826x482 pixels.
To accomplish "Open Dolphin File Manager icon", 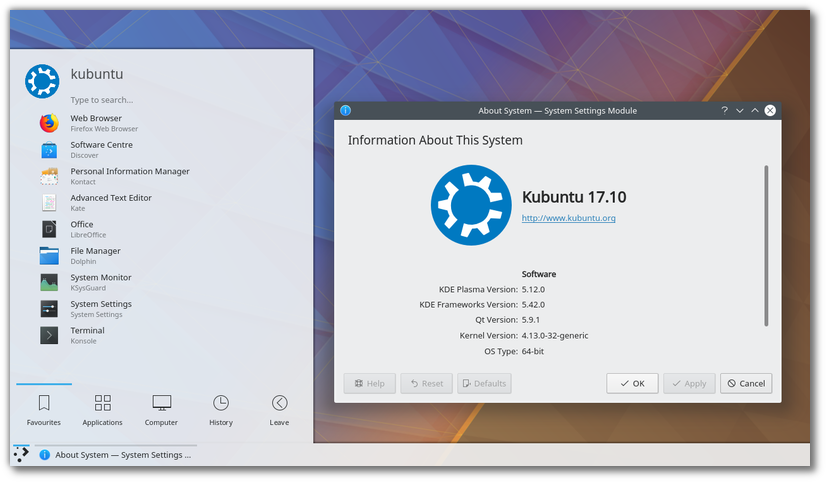I will pos(49,256).
